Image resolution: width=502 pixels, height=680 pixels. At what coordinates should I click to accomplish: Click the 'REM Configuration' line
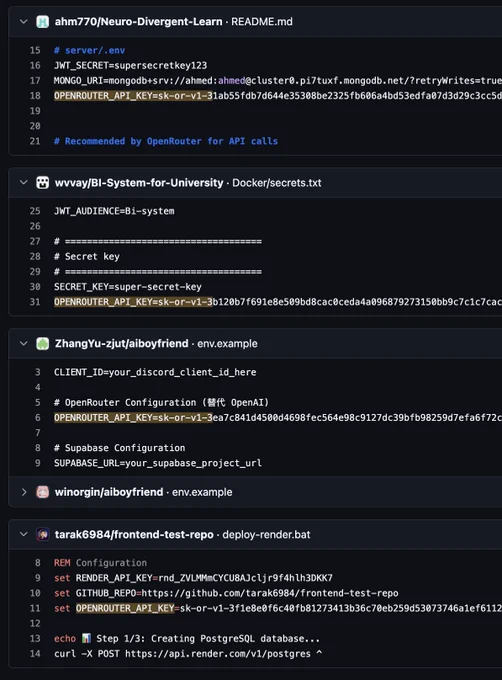pyautogui.click(x=101, y=563)
